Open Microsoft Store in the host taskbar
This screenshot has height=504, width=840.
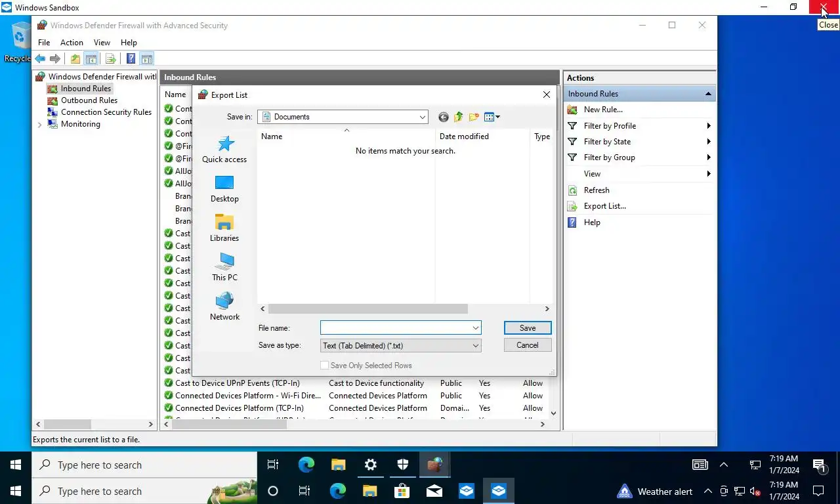point(402,491)
